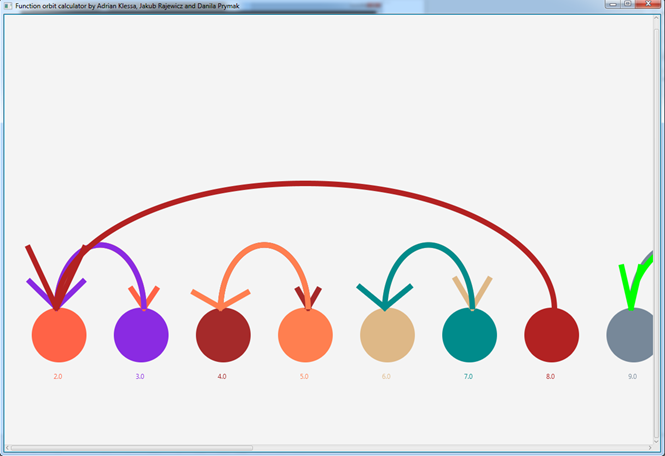Maximize the Function orbit calculator window

[628, 3]
